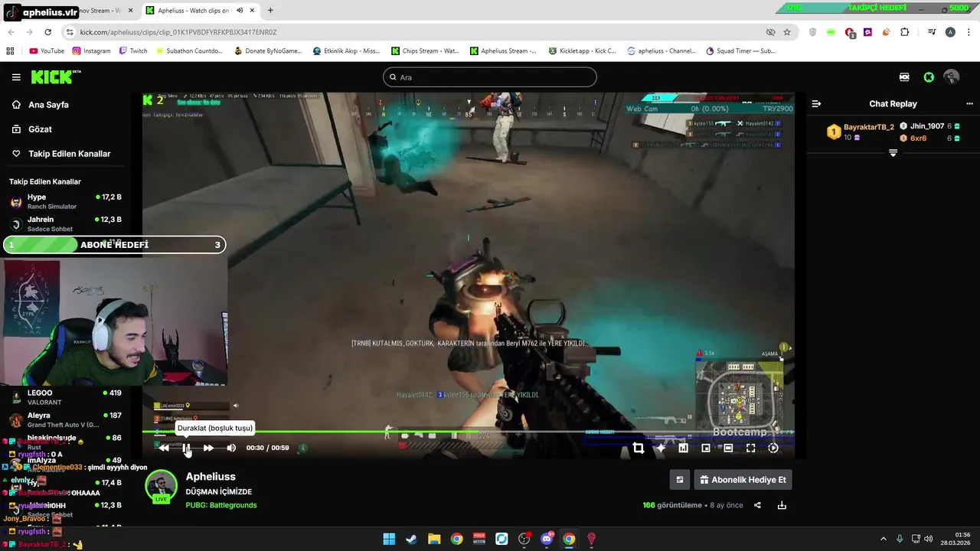Open playback speed settings icon

[773, 448]
